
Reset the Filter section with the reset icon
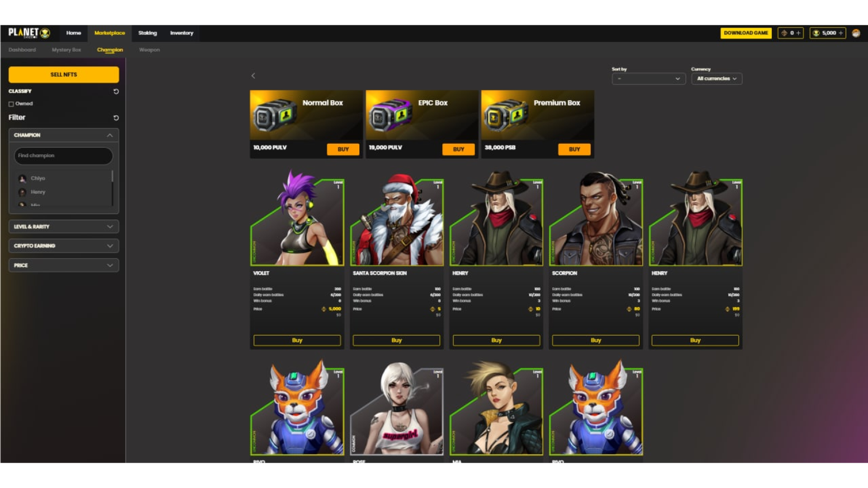[x=117, y=117]
